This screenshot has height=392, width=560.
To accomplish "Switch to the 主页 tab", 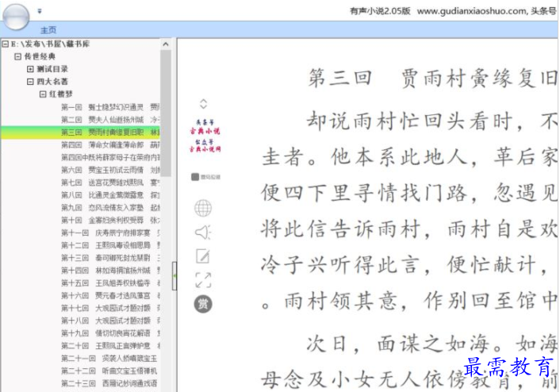I will point(48,30).
